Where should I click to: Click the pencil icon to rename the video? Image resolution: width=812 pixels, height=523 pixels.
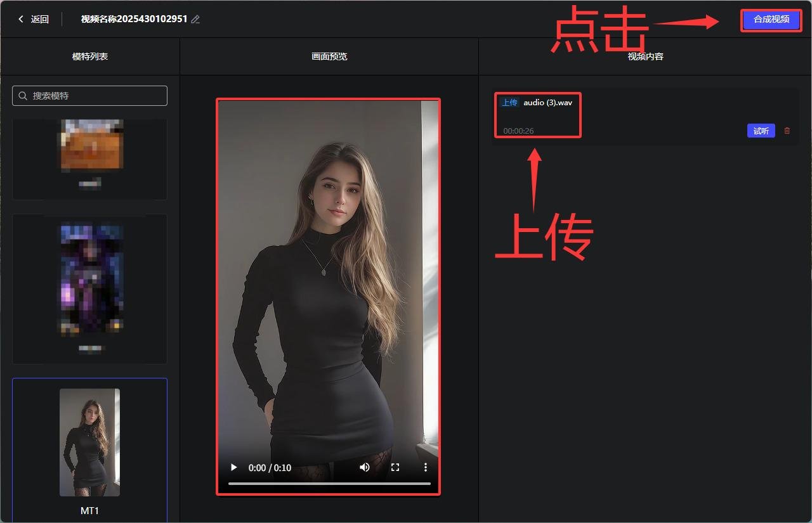[195, 19]
